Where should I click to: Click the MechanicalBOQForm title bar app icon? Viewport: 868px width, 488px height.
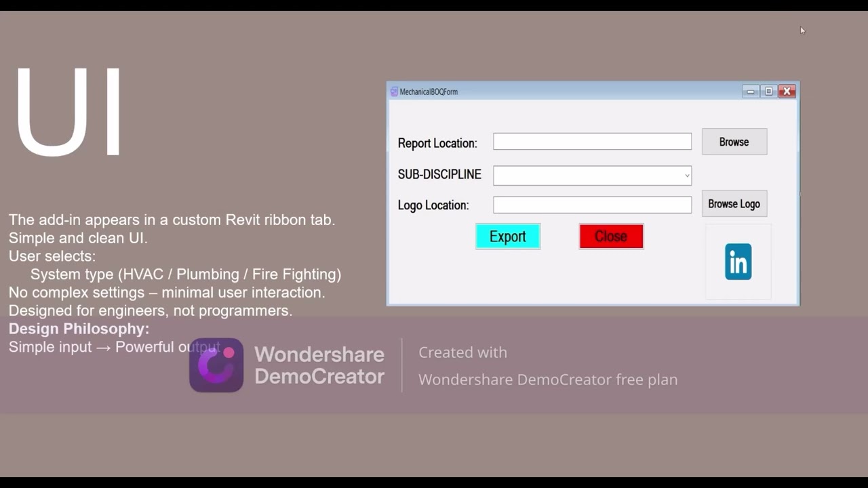click(394, 91)
